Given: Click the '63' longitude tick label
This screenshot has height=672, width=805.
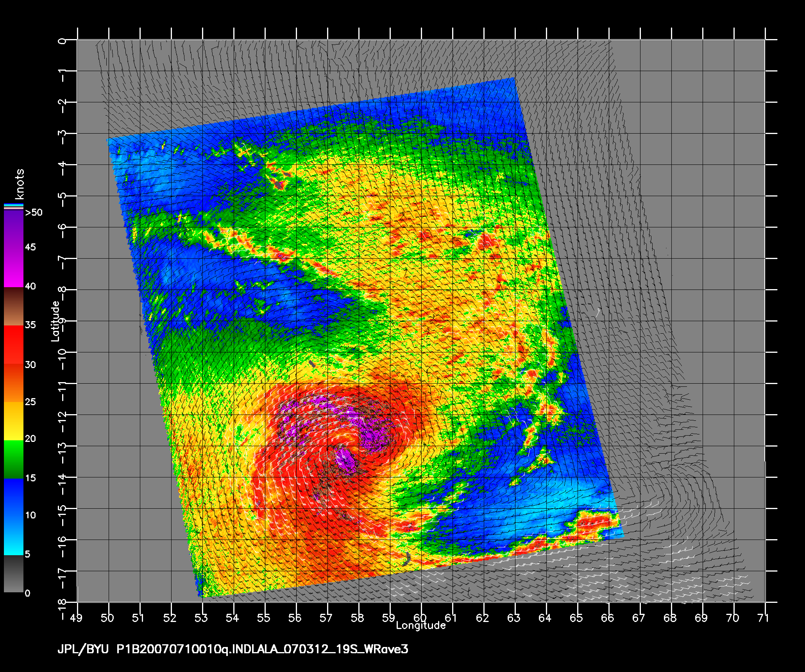Looking at the screenshot, I should pos(514,618).
